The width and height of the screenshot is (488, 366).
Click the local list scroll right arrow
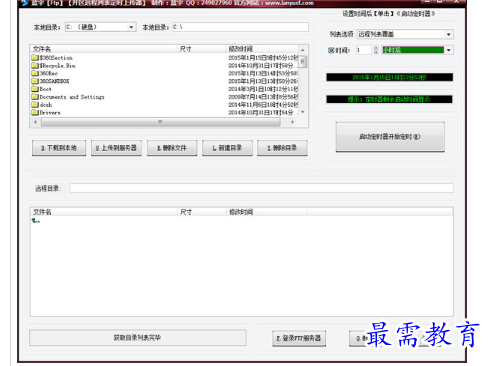(x=292, y=122)
